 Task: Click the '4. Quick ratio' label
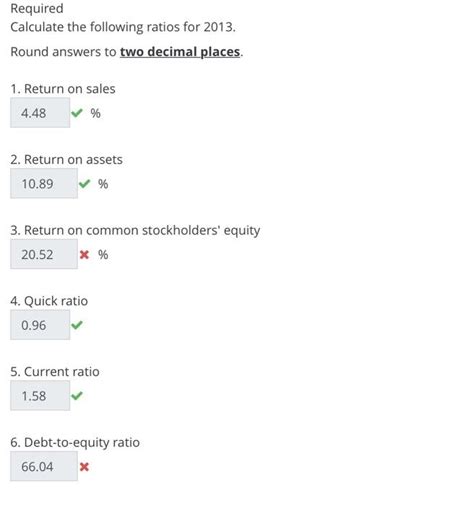tap(49, 301)
